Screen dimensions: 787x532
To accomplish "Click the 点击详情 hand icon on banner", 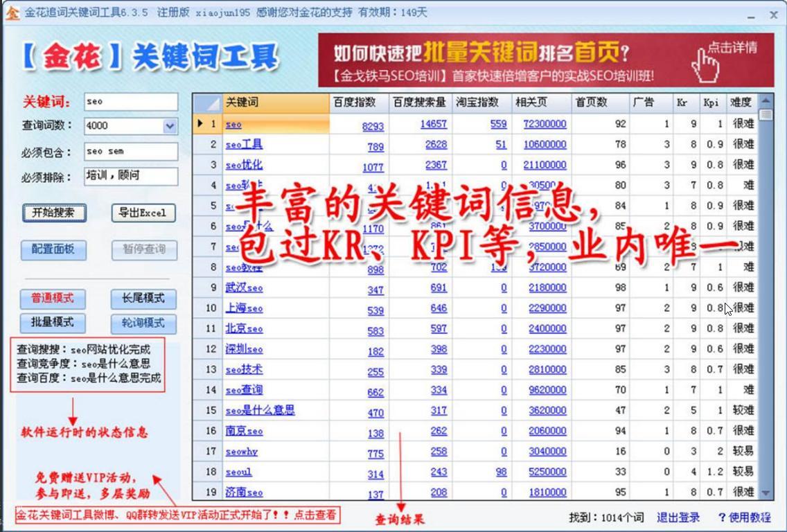I will tap(706, 66).
